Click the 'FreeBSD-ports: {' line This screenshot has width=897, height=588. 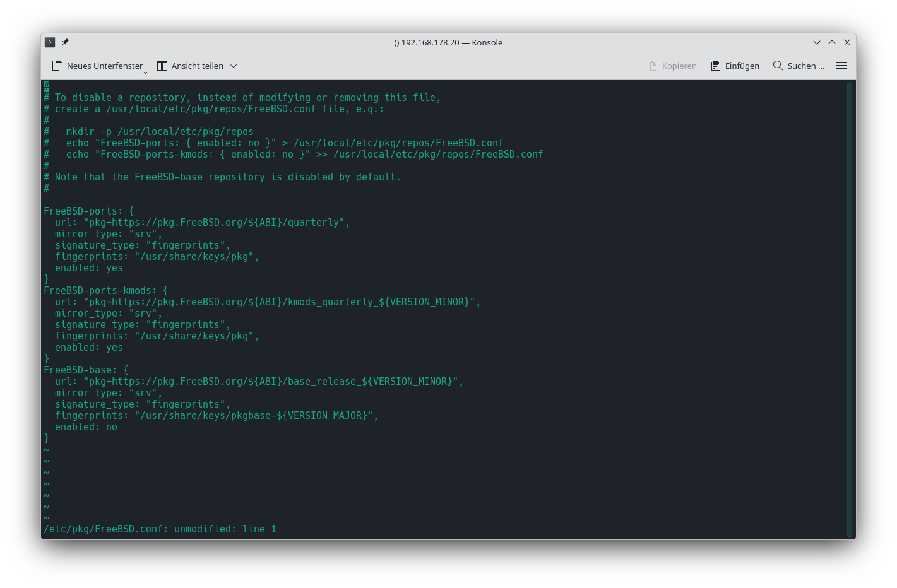coord(88,211)
